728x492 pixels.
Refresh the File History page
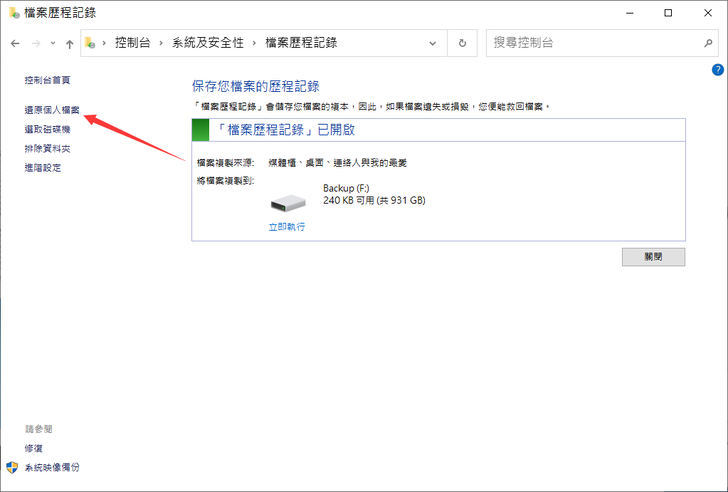tap(461, 44)
